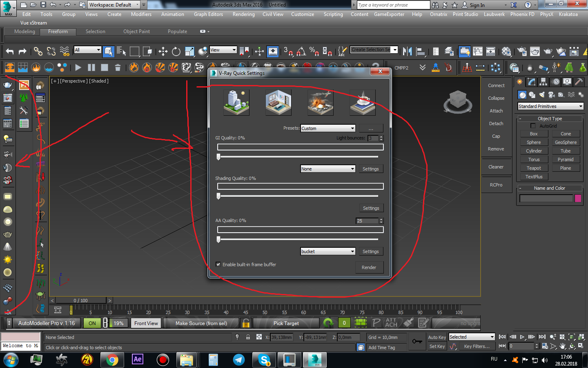Click the ViewCube in the viewport
The width and height of the screenshot is (588, 368).
point(457,101)
